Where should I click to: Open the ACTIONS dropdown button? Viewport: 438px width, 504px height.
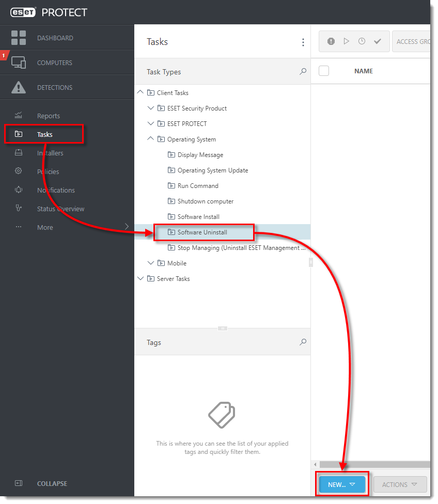coord(400,484)
